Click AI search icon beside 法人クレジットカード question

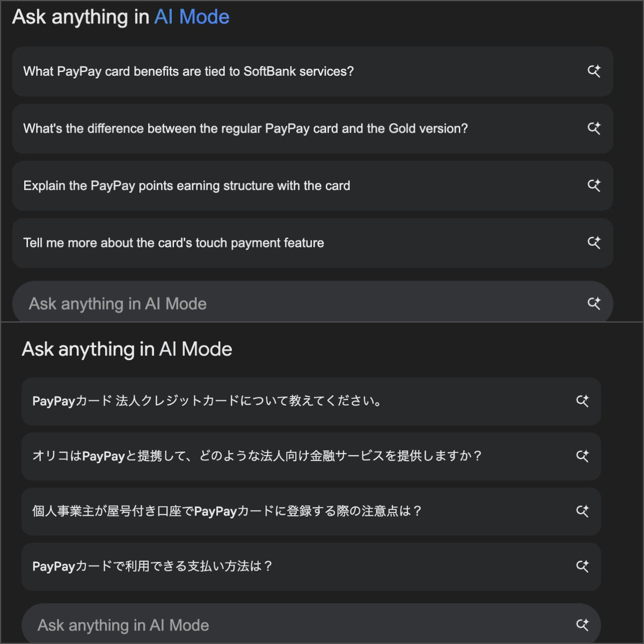click(582, 401)
